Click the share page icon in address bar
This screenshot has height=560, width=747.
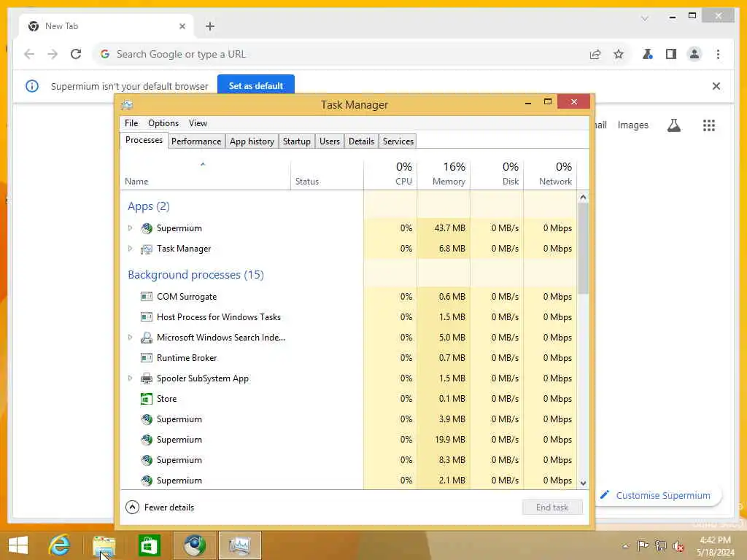click(595, 54)
